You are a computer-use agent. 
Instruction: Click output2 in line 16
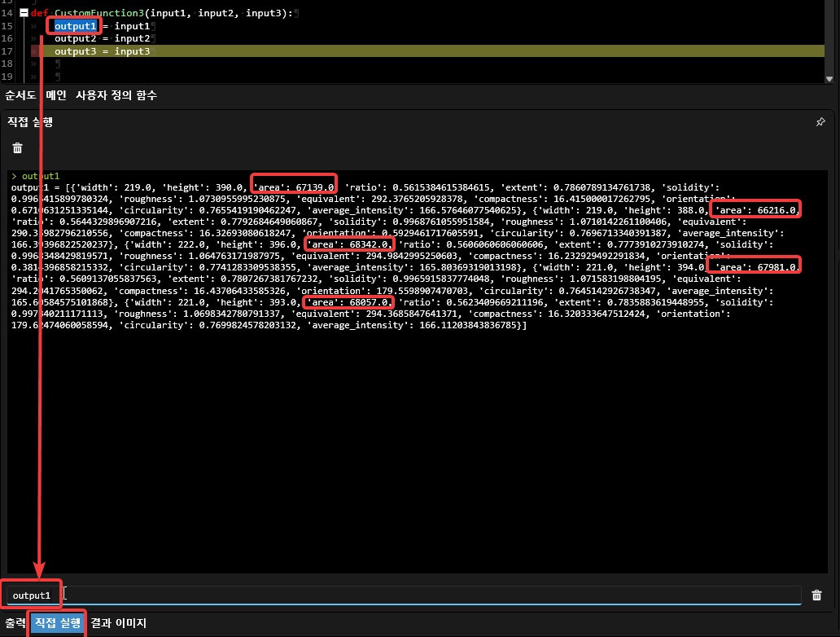pyautogui.click(x=75, y=38)
